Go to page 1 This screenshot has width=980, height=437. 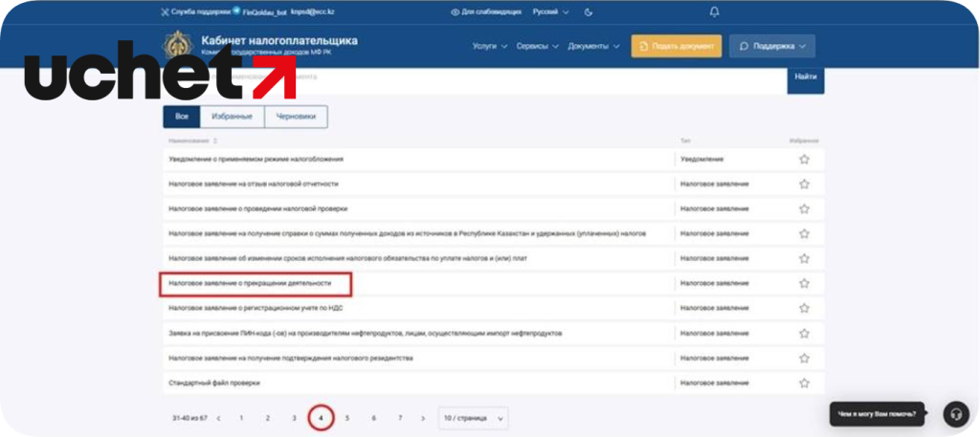(x=240, y=418)
